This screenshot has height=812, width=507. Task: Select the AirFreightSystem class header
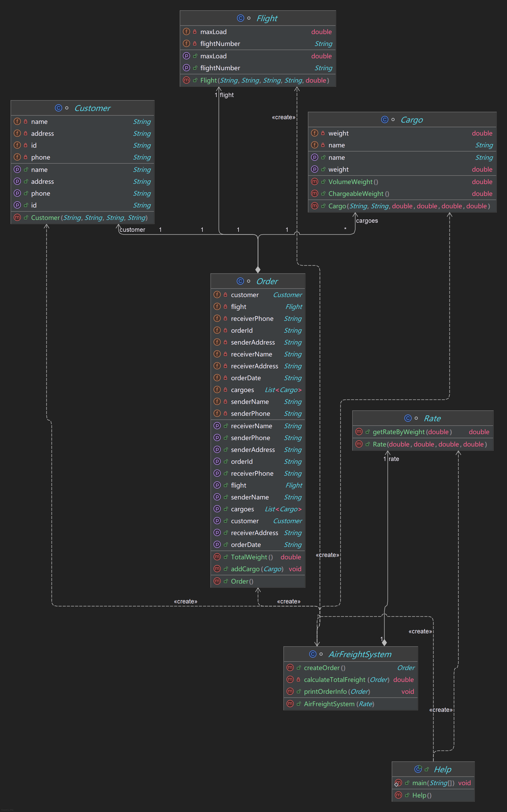pyautogui.click(x=360, y=654)
